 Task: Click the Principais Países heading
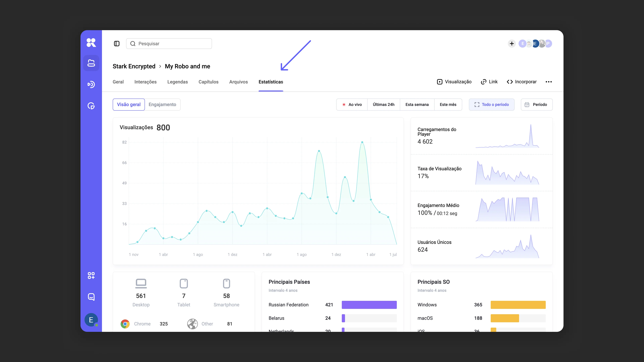pyautogui.click(x=289, y=282)
